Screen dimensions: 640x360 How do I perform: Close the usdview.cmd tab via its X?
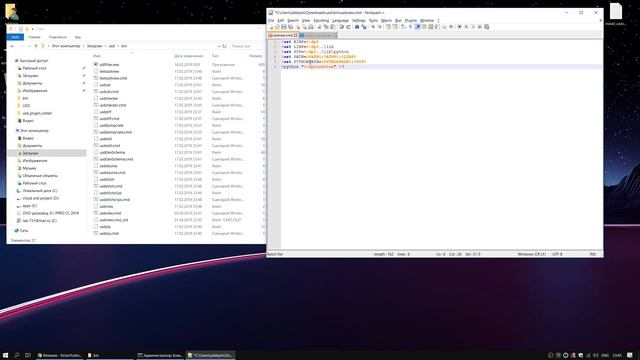(x=296, y=36)
